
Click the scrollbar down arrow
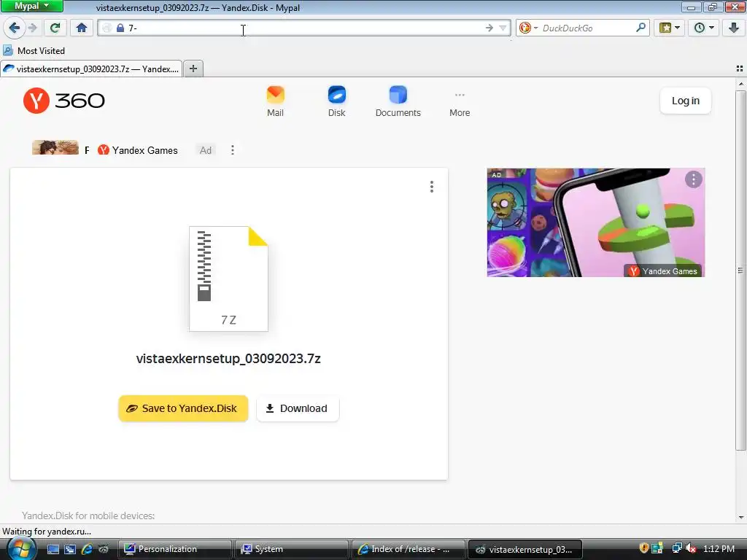741,517
